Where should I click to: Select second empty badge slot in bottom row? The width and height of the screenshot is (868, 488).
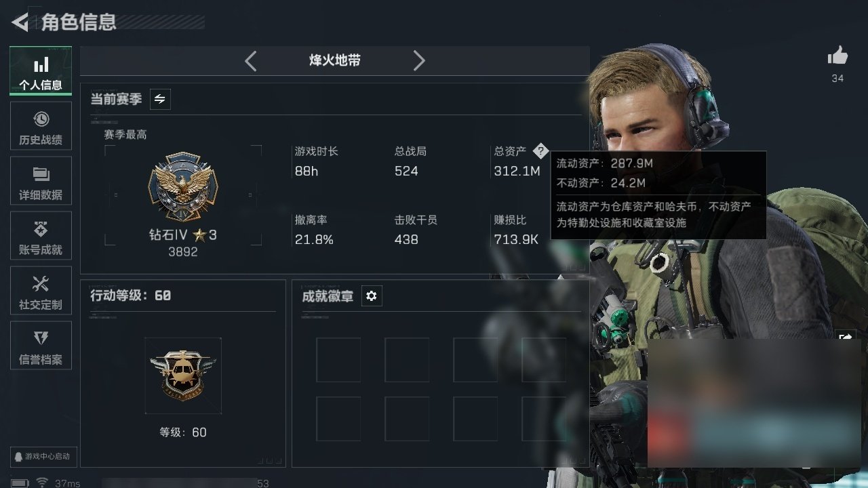(x=407, y=419)
